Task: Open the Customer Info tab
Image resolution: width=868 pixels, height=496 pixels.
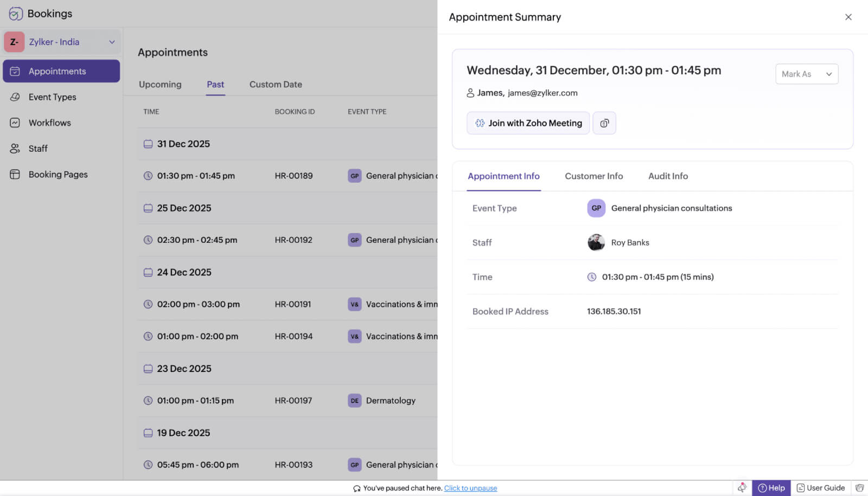Action: pos(593,176)
